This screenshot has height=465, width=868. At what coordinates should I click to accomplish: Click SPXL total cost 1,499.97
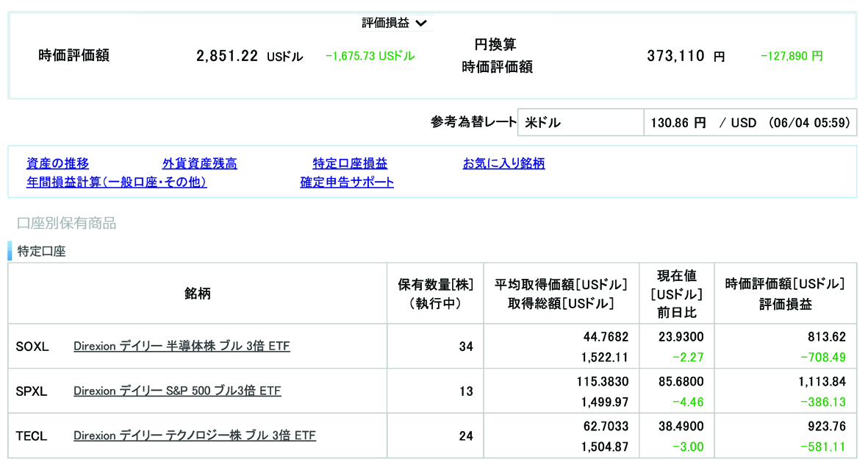(604, 402)
